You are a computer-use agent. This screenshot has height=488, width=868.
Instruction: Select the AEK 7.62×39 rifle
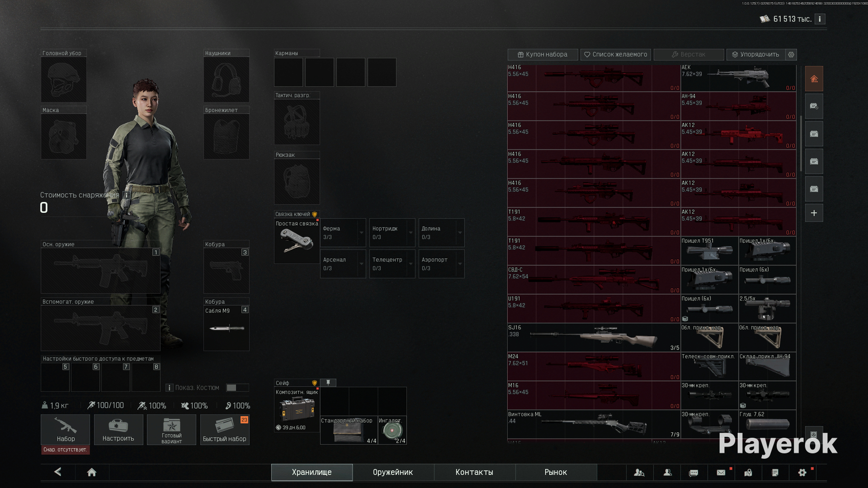click(x=739, y=78)
